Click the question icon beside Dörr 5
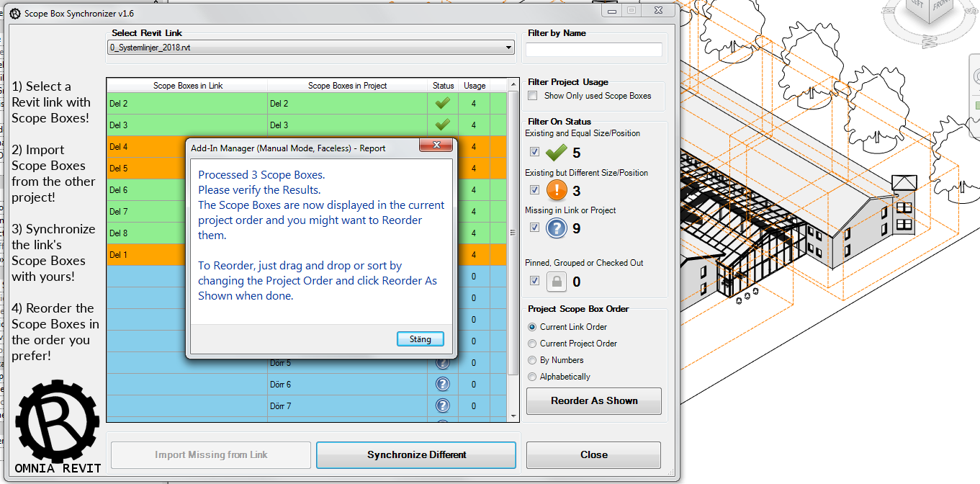 tap(442, 362)
